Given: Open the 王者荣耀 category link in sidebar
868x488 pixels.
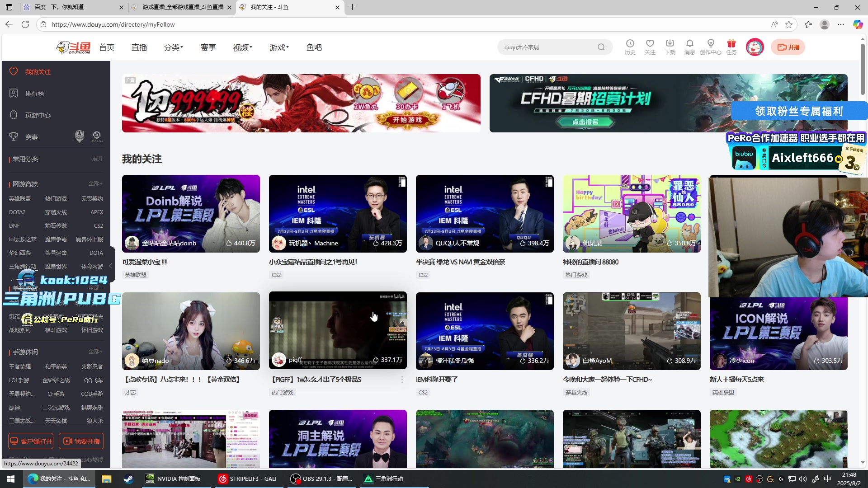Looking at the screenshot, I should [x=20, y=367].
